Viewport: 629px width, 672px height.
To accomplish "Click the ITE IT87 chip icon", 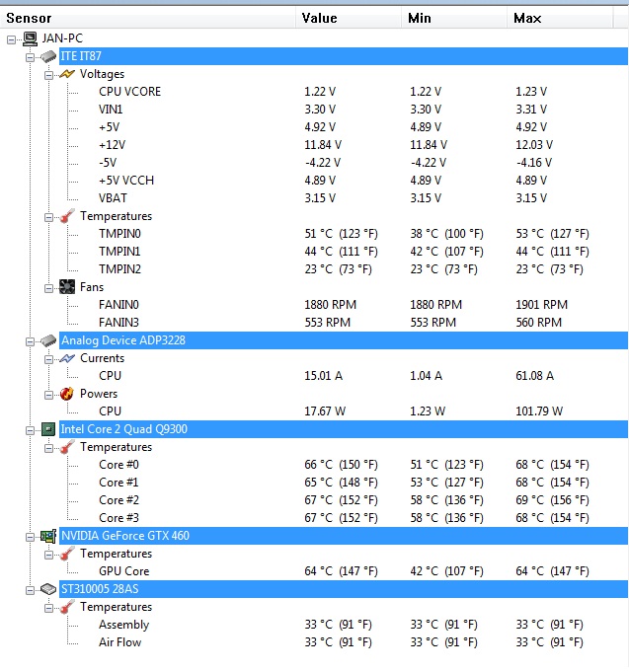I will point(48,56).
